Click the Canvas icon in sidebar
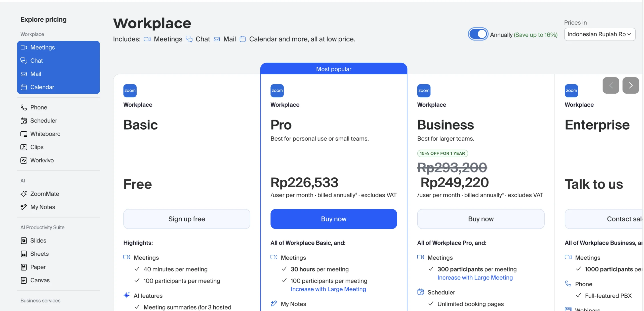The width and height of the screenshot is (644, 311). [24, 280]
